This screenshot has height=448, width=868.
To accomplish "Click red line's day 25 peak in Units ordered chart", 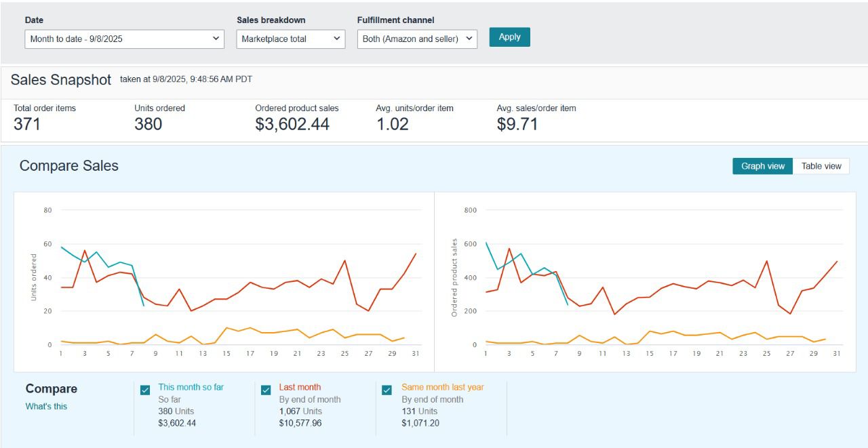I will [344, 260].
